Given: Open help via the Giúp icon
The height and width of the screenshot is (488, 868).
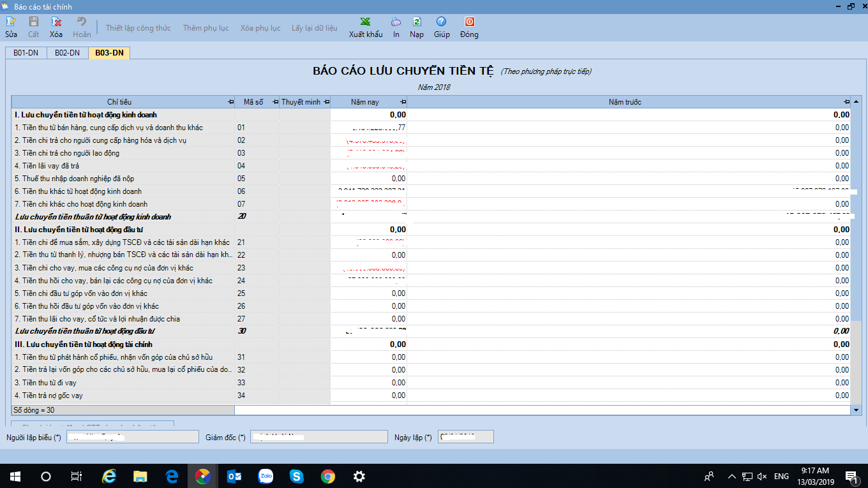Looking at the screenshot, I should point(442,22).
